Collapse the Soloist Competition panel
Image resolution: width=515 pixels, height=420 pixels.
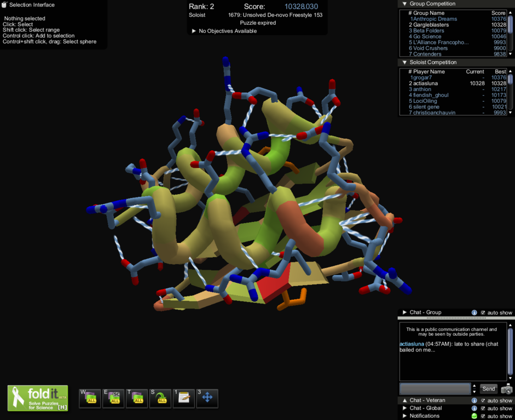[x=404, y=62]
